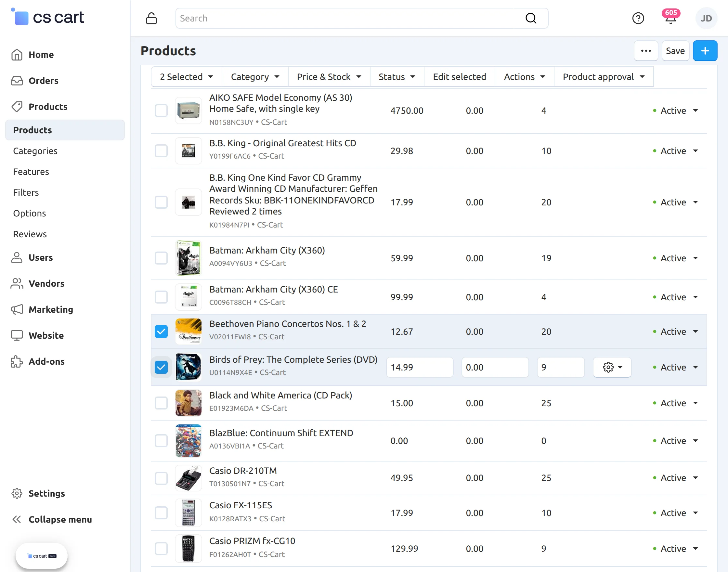Image resolution: width=728 pixels, height=572 pixels.
Task: Change Active status of AIKO SAFE row
Action: 675,110
